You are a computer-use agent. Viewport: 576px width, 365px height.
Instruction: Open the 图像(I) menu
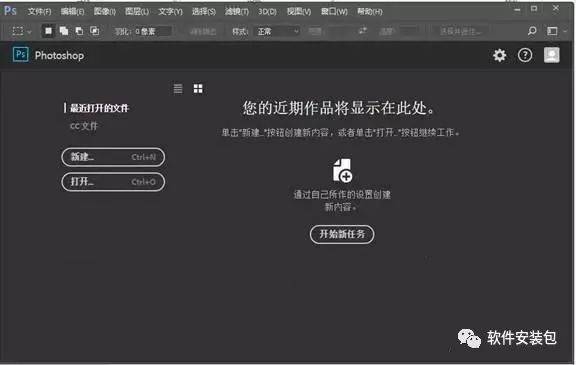[x=105, y=12]
